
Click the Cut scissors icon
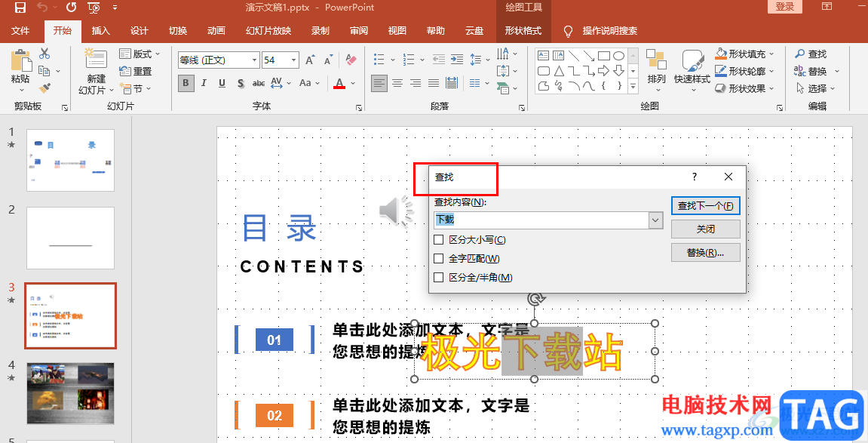[x=44, y=54]
